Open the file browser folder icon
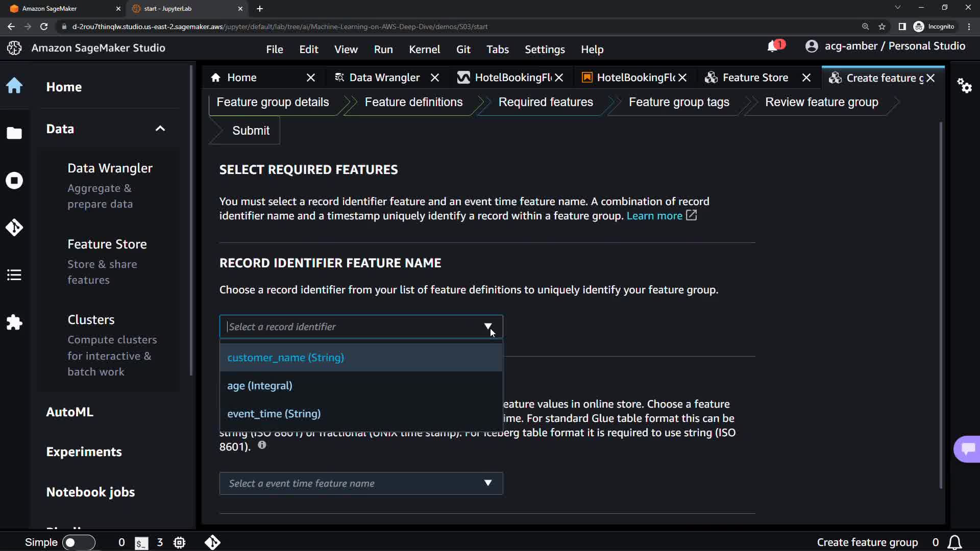Image resolution: width=980 pixels, height=551 pixels. (x=14, y=133)
